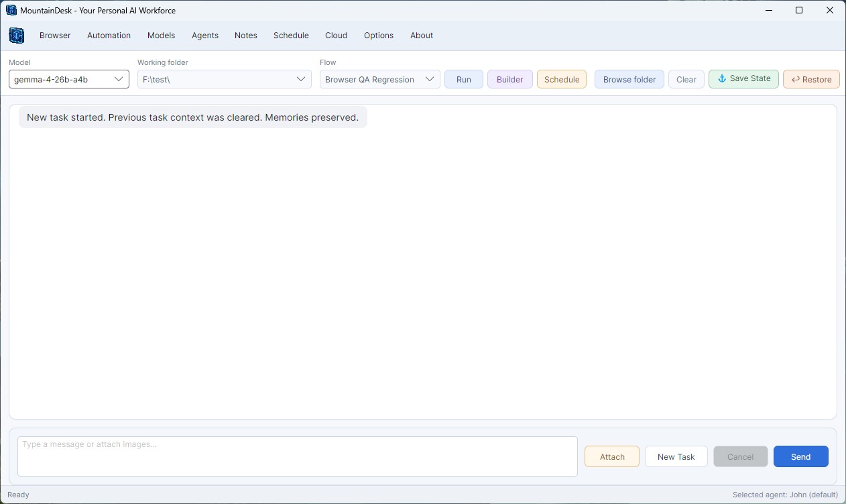Start a New Task
Viewport: 846px width, 504px height.
676,456
